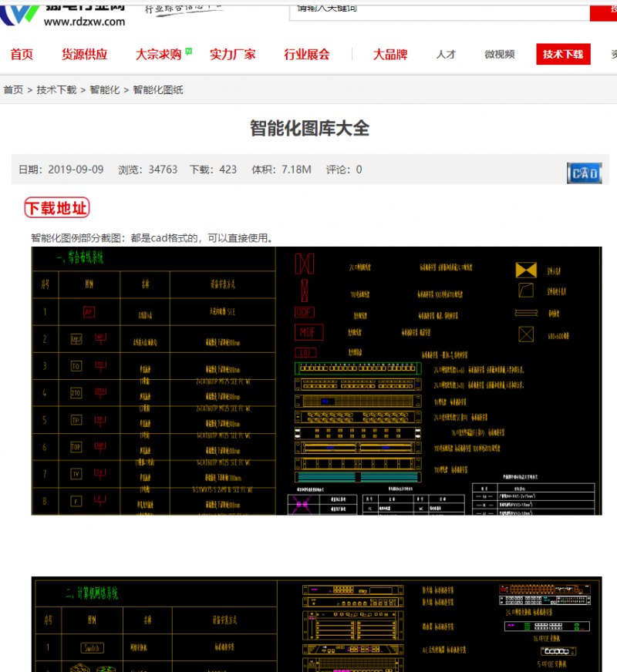Go to 货源供应 in the navigation bar

[85, 55]
